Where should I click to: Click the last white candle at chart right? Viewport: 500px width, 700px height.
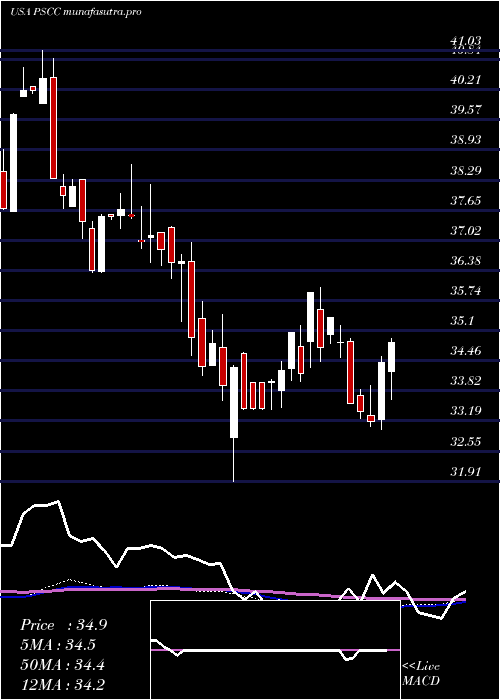coord(392,356)
